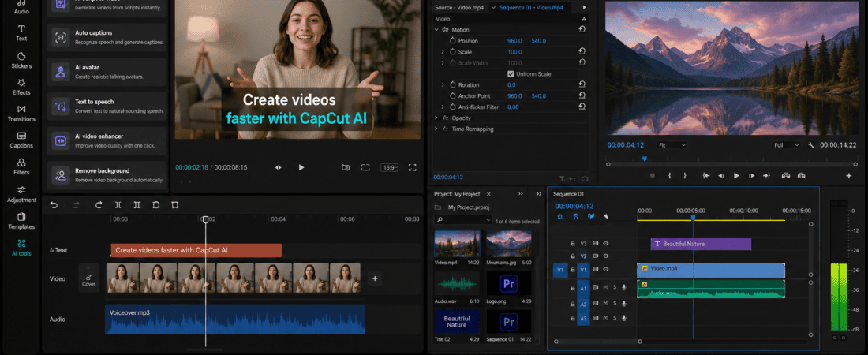Choose the Auto captions AI tool

(107, 38)
